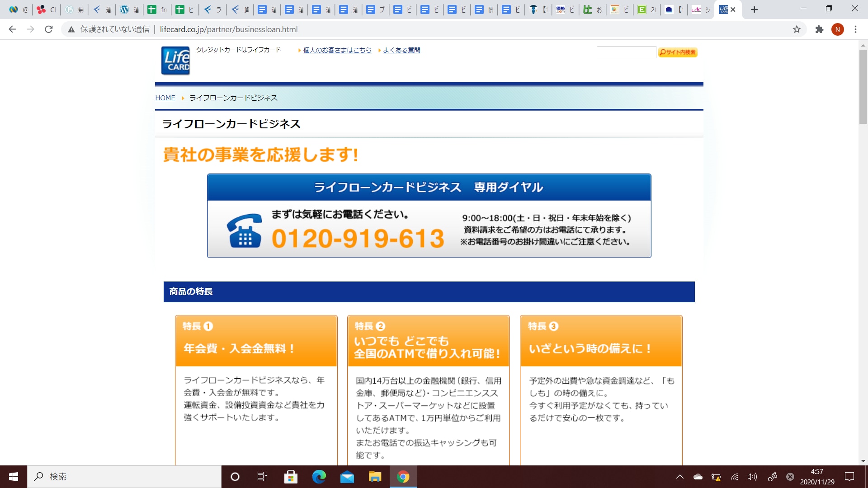Viewport: 868px width, 488px height.
Task: Click the 個人のお客さまはこちら link
Action: tap(337, 50)
